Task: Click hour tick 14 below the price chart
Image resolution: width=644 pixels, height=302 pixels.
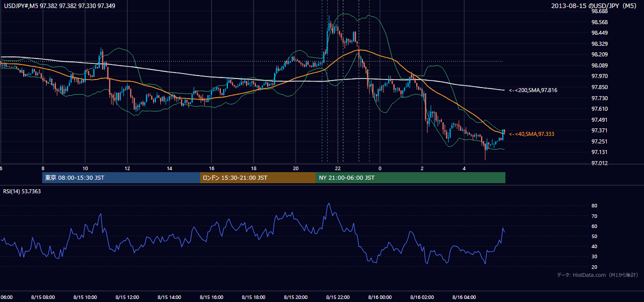Action: click(x=169, y=168)
